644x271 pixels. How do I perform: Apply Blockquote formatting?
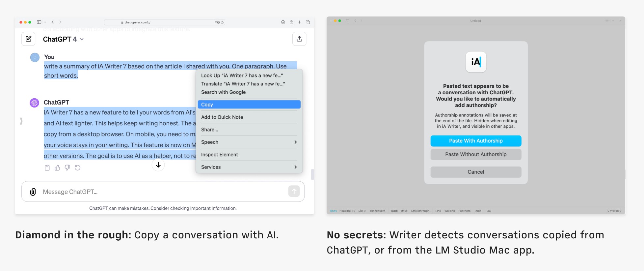click(x=378, y=211)
